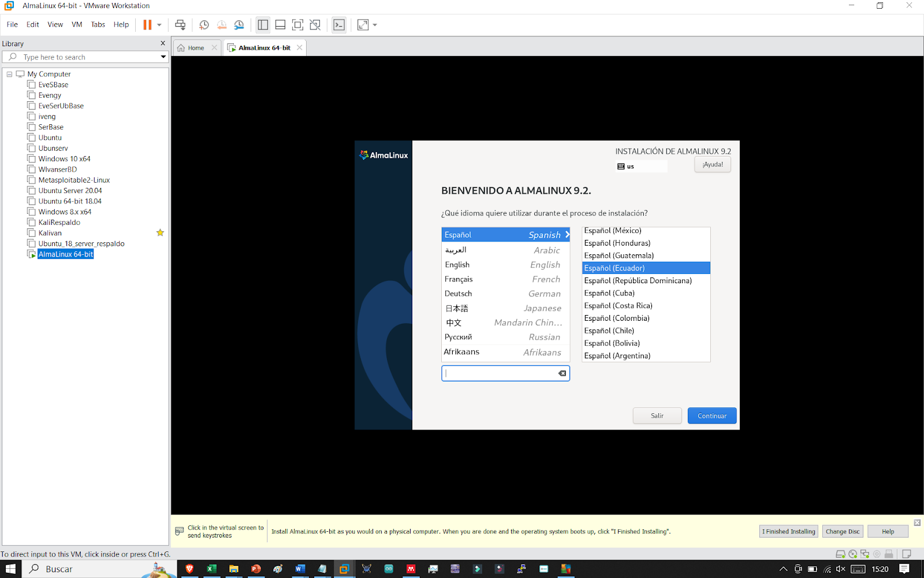Choose Español (Colombia) locale
Viewport: 924px width, 578px height.
click(646, 318)
